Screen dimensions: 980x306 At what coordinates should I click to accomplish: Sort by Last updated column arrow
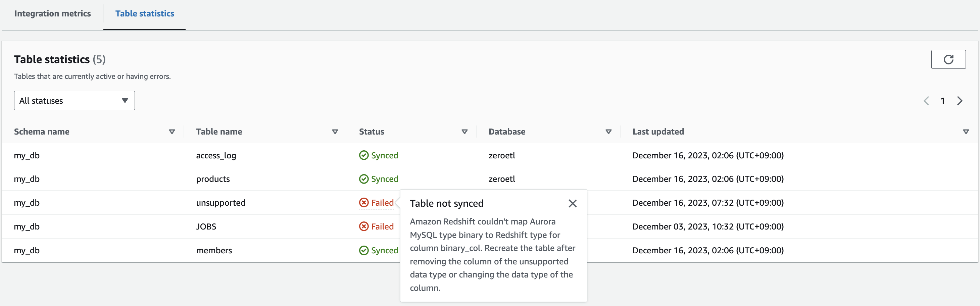point(966,132)
